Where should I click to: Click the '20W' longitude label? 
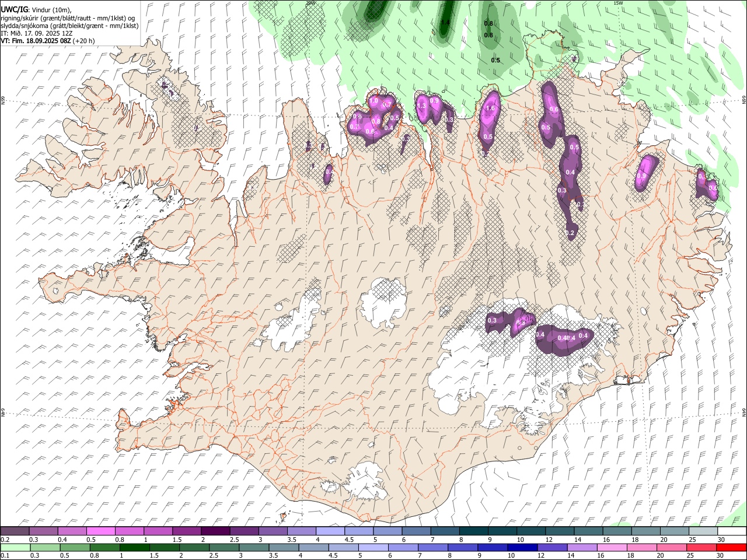310,3
